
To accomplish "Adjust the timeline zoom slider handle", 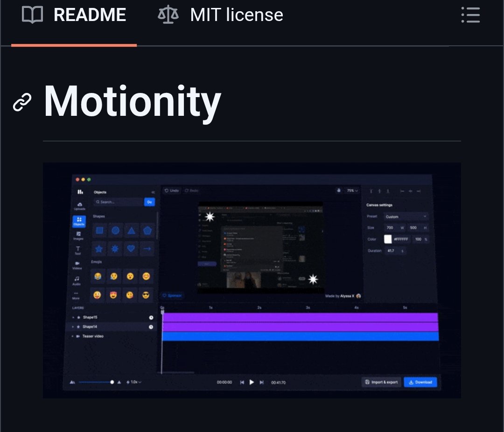I will [112, 382].
